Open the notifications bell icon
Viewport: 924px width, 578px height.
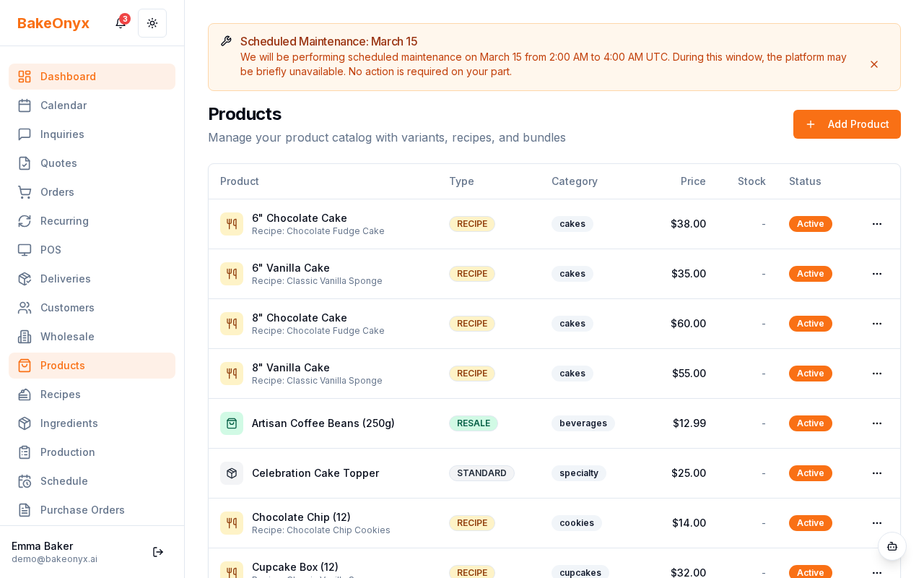click(120, 23)
